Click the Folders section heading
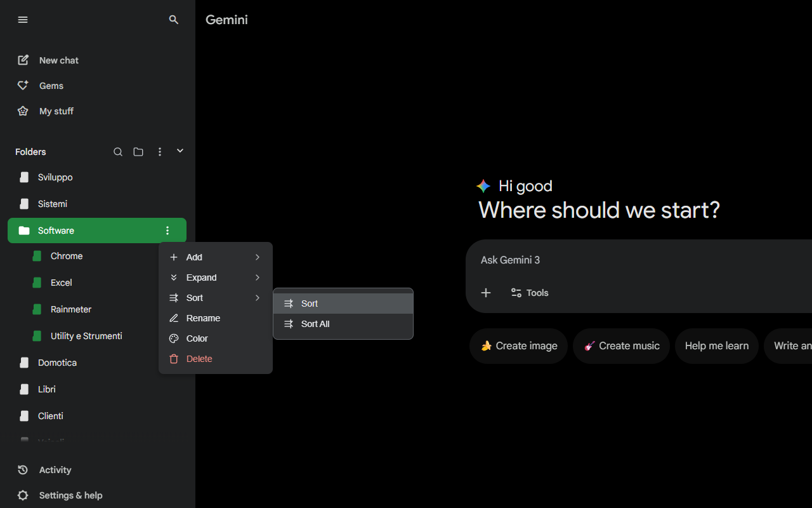This screenshot has height=508, width=812. click(x=30, y=152)
